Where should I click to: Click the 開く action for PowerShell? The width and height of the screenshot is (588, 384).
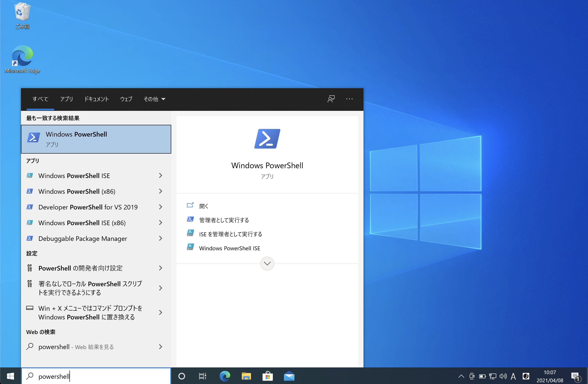point(204,206)
